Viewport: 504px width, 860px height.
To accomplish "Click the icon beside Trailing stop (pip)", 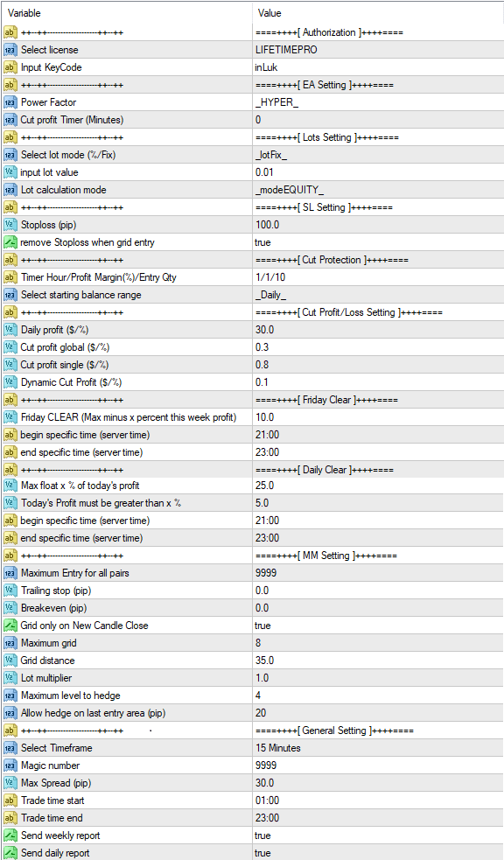I will click(10, 591).
